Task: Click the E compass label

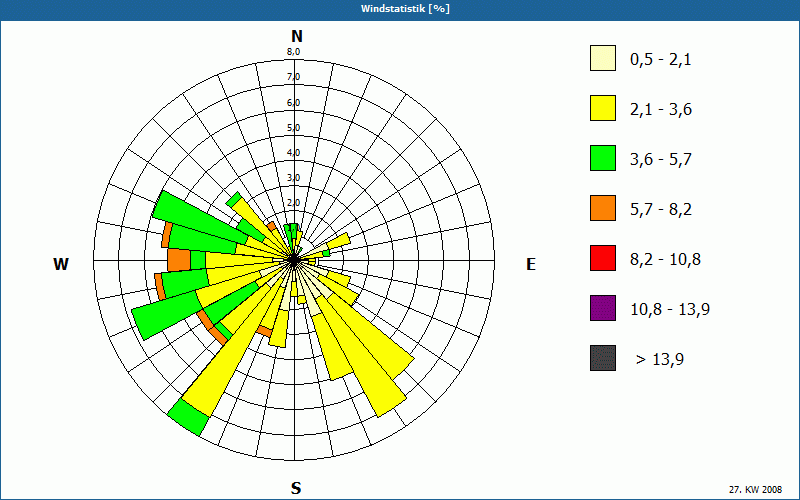Action: pyautogui.click(x=531, y=264)
